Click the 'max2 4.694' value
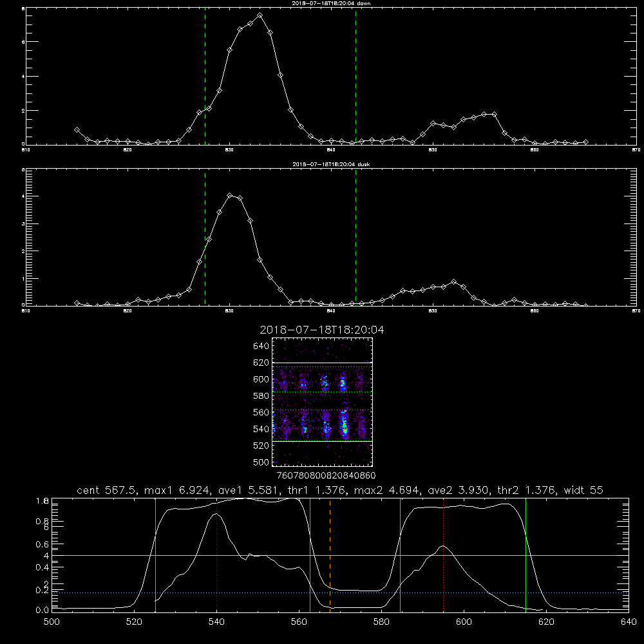This screenshot has height=644, width=644. coord(386,490)
